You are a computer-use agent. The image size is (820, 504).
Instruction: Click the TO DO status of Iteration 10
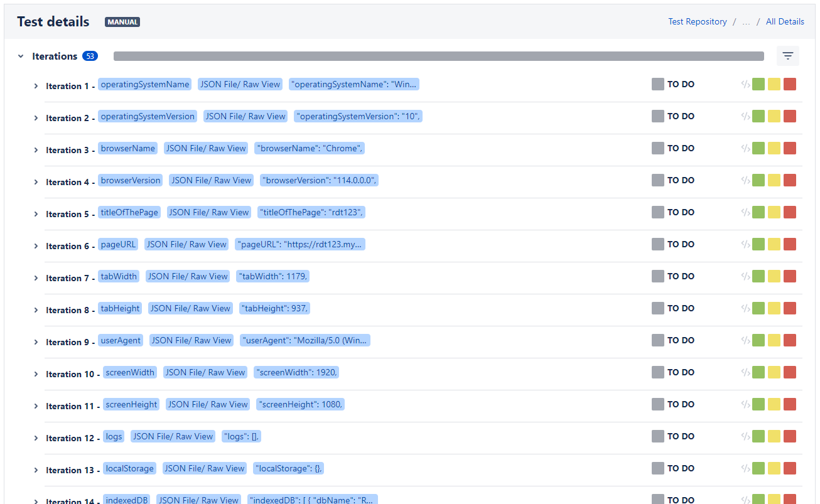[x=681, y=372]
